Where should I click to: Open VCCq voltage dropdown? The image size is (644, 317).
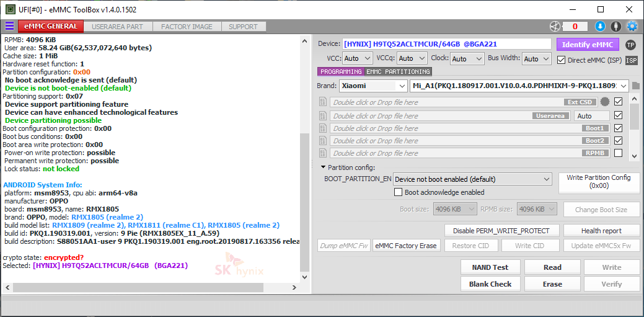pyautogui.click(x=412, y=59)
